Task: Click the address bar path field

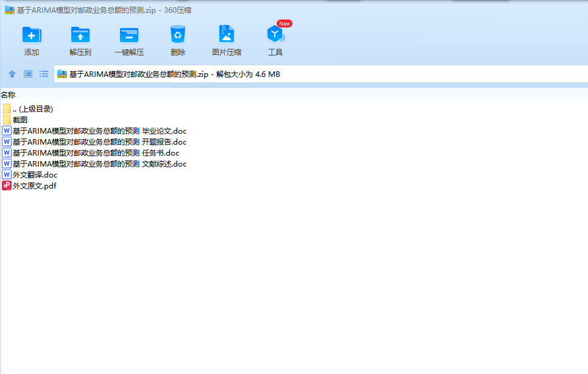Action: point(321,74)
